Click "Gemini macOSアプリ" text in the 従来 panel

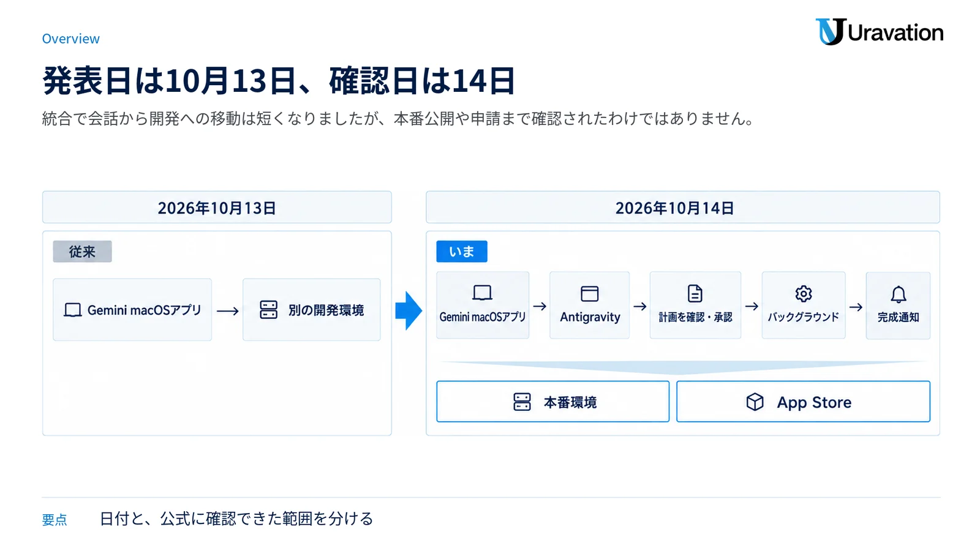145,310
